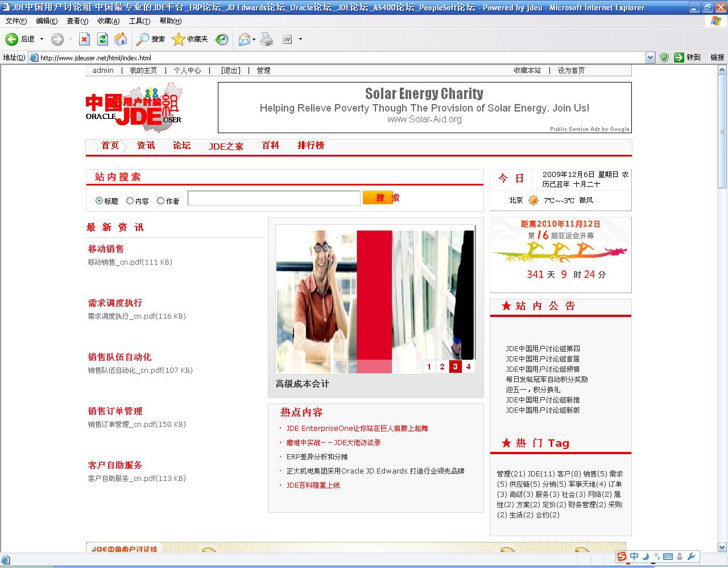
Task: Select the 标题 radio button
Action: (99, 200)
